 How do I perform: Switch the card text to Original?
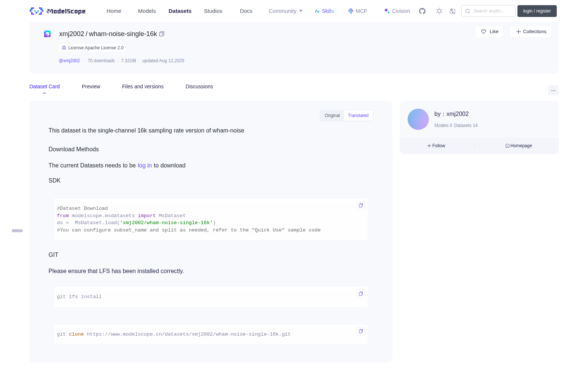(x=332, y=116)
